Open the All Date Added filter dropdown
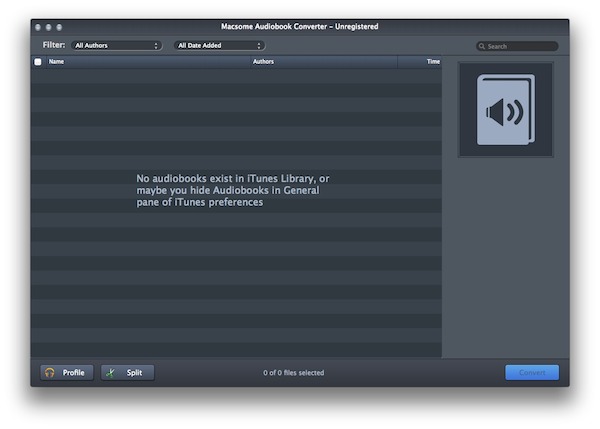The image size is (600, 429). (x=219, y=46)
